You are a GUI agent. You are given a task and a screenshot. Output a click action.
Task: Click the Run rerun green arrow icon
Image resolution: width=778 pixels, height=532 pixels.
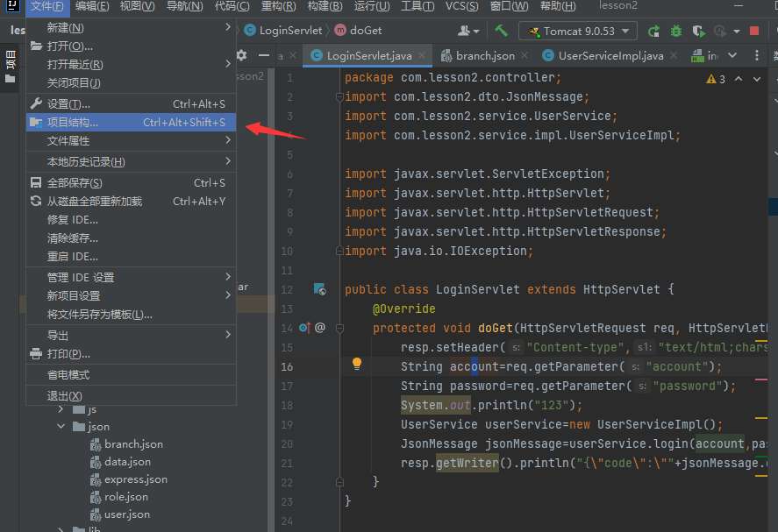tap(653, 32)
